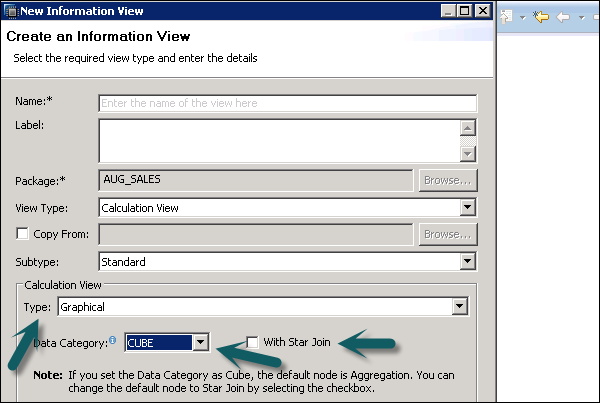Click the Name input field
This screenshot has height=403, width=600.
point(287,102)
